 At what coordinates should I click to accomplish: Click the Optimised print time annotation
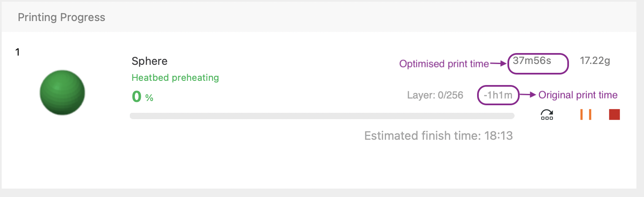tap(444, 64)
